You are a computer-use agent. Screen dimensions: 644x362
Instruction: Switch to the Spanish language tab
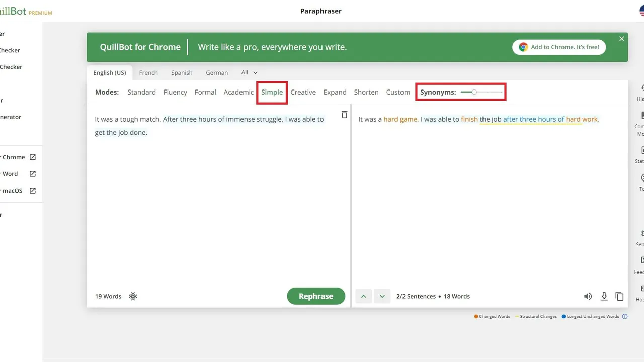click(182, 73)
